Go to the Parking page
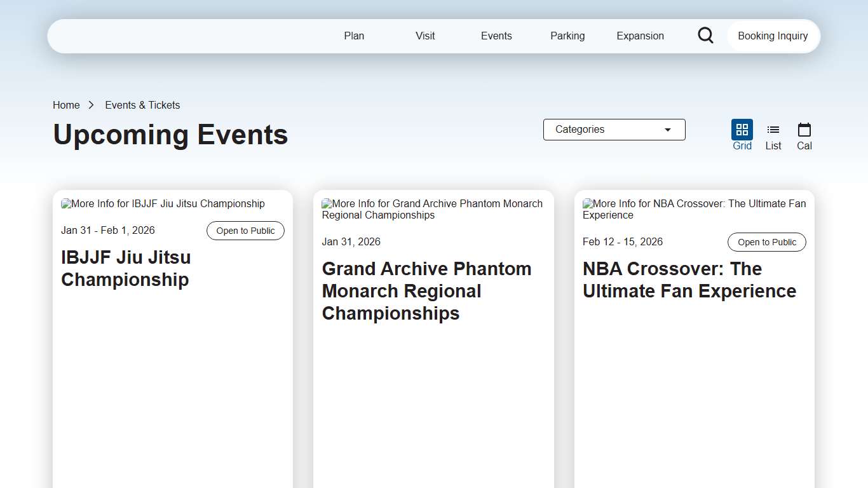 pyautogui.click(x=567, y=36)
